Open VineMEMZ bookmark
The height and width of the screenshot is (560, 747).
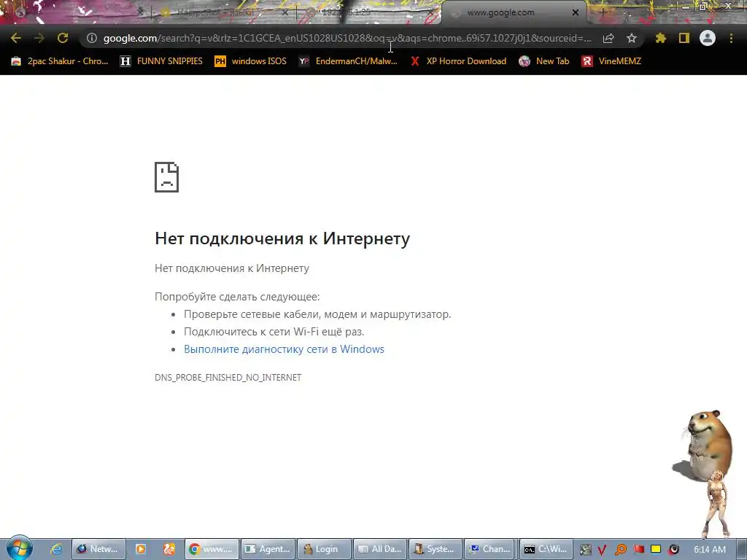pos(611,61)
